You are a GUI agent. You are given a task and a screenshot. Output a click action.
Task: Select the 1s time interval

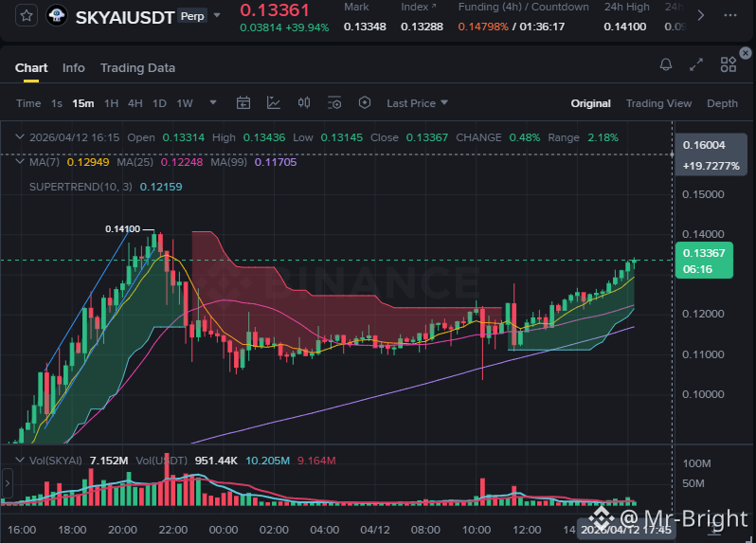57,103
